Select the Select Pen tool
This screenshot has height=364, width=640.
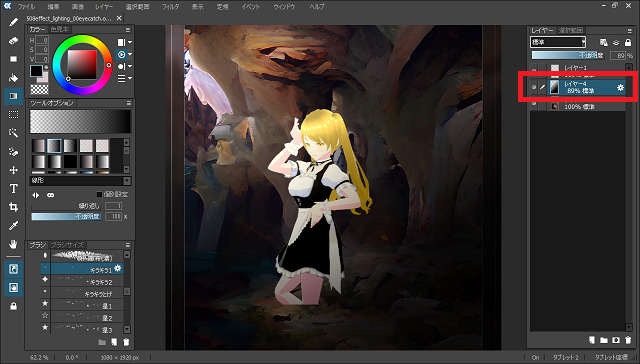[13, 151]
